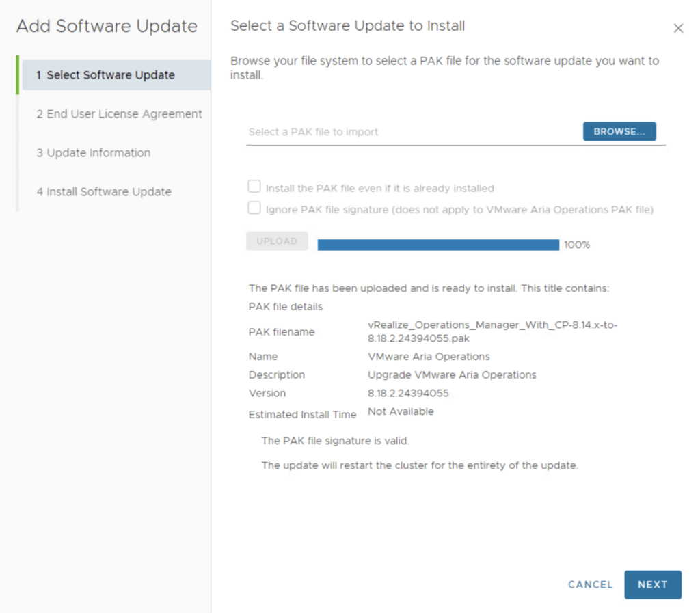Tick the Ignore PAK file signature checkbox
Screen dimensions: 700x613
[254, 208]
